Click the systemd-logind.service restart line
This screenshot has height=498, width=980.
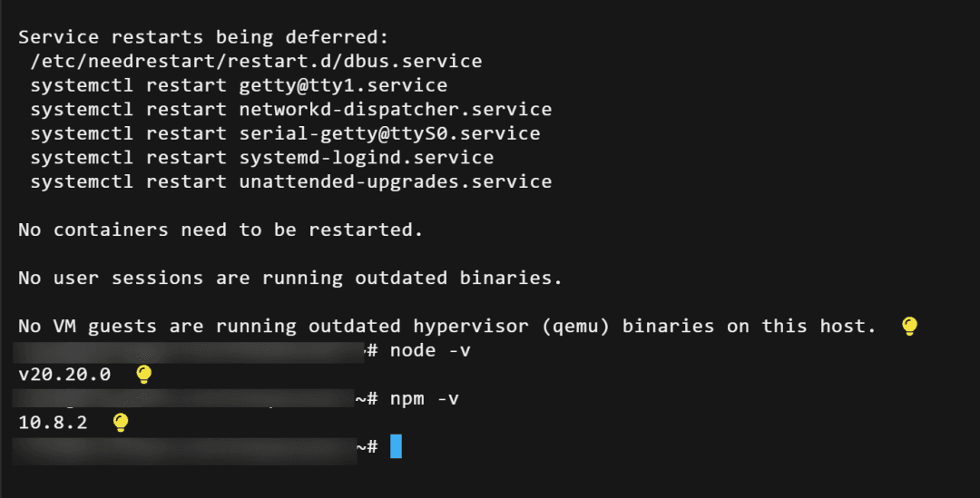tap(261, 158)
